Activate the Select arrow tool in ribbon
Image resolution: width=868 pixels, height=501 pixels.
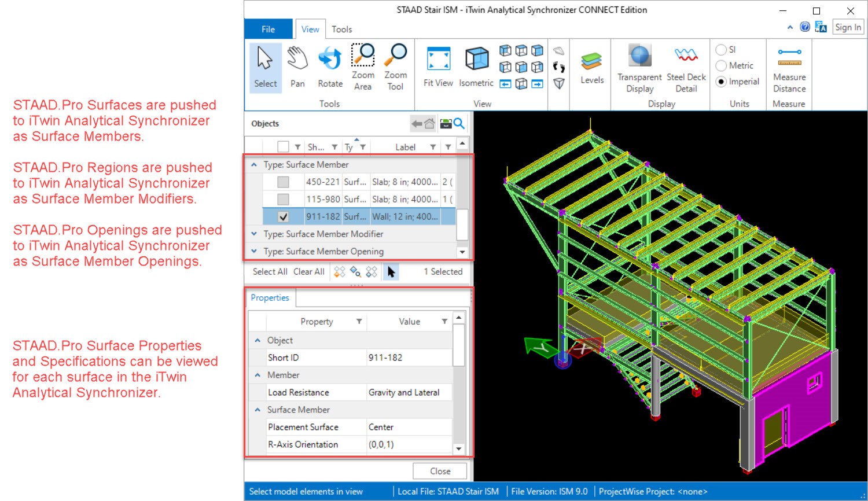coord(266,68)
